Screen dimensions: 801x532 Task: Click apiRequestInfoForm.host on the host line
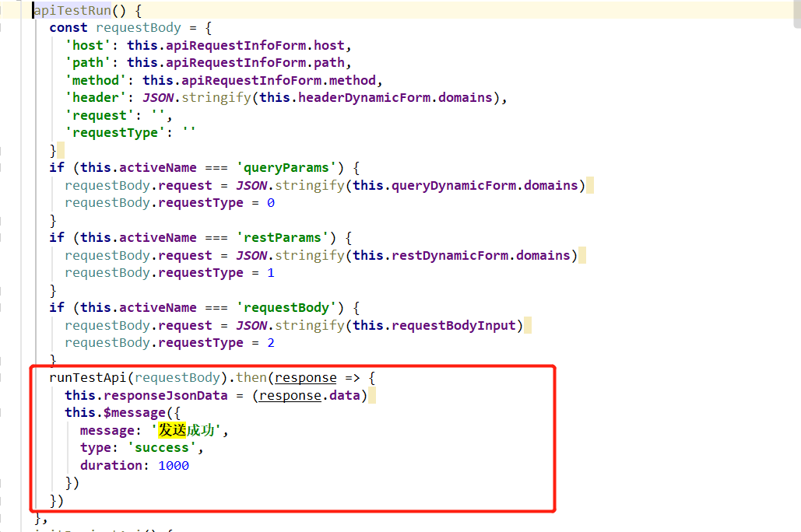coord(255,45)
